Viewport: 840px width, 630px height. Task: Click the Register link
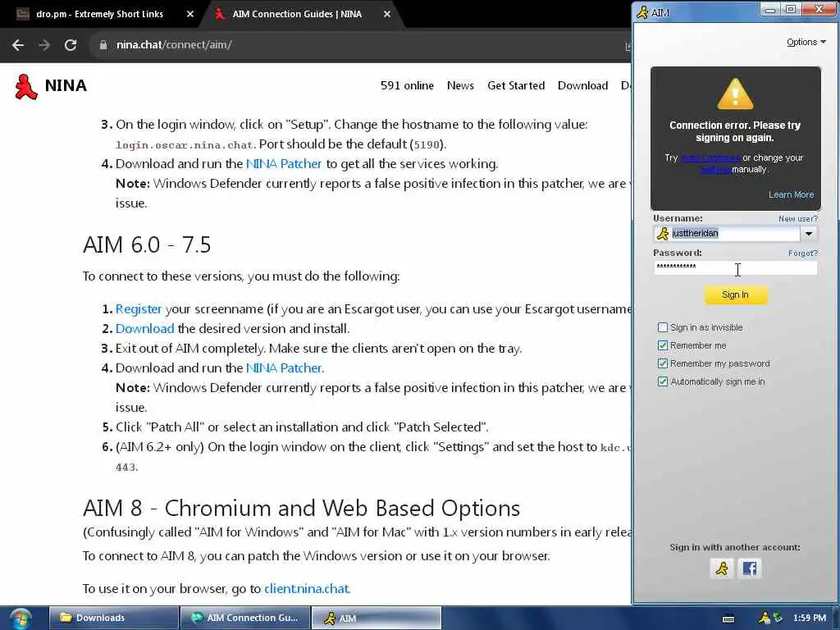coord(138,309)
